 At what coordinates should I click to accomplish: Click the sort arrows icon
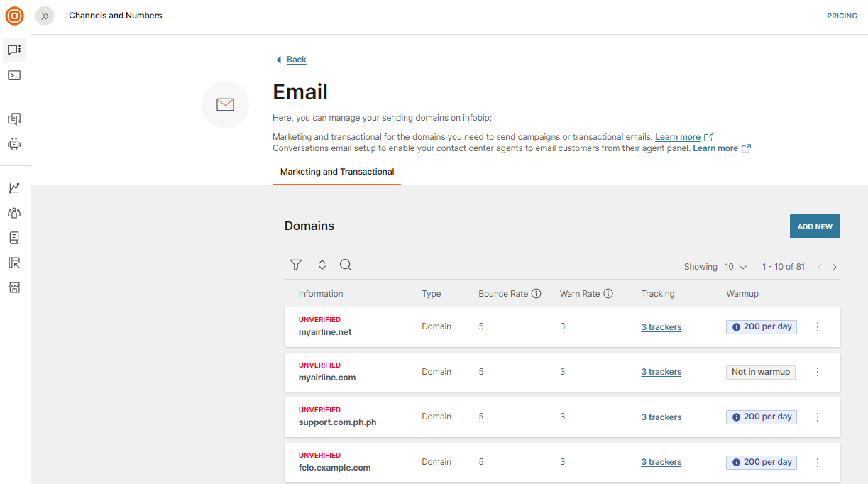tap(322, 265)
